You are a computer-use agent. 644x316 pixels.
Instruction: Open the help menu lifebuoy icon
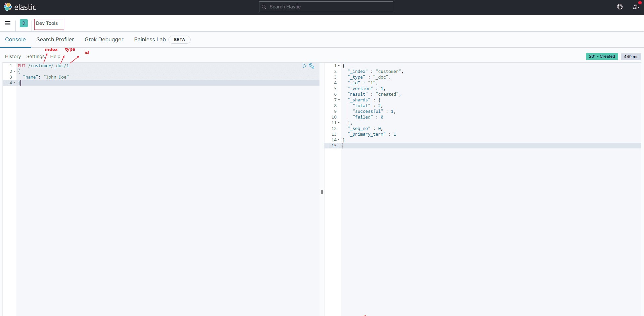coord(620,7)
